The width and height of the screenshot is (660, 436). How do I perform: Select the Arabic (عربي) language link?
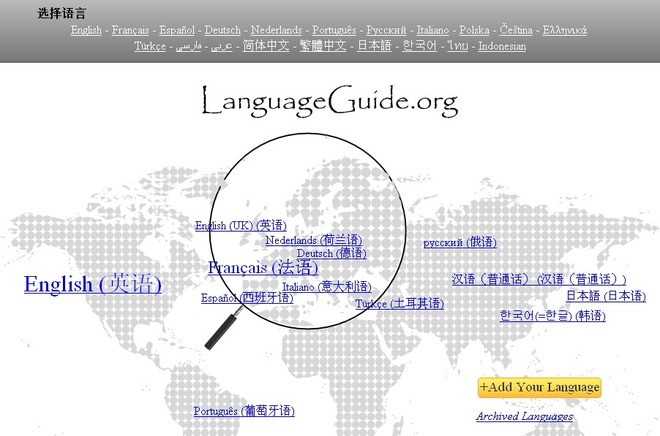tap(221, 46)
